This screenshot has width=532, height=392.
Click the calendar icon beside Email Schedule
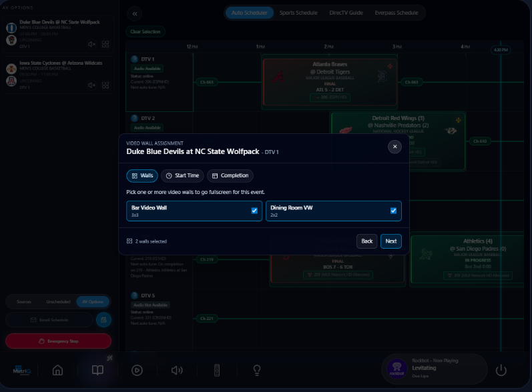click(103, 320)
